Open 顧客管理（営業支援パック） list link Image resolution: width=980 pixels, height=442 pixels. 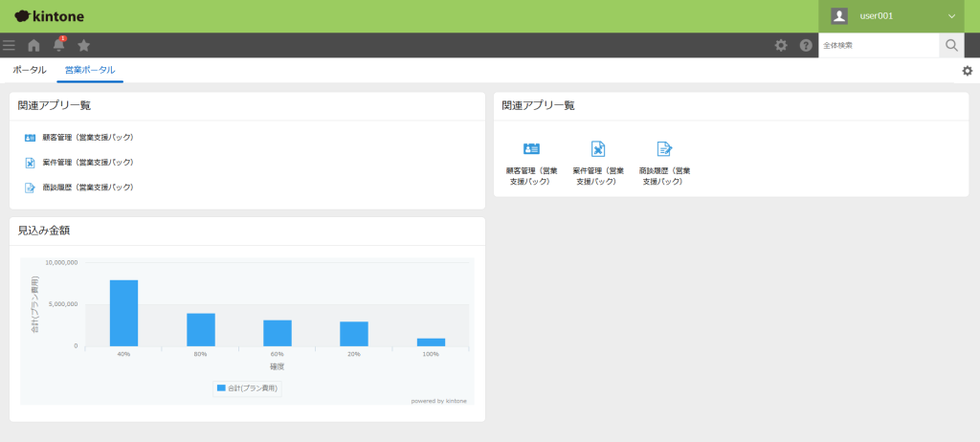[x=87, y=138]
